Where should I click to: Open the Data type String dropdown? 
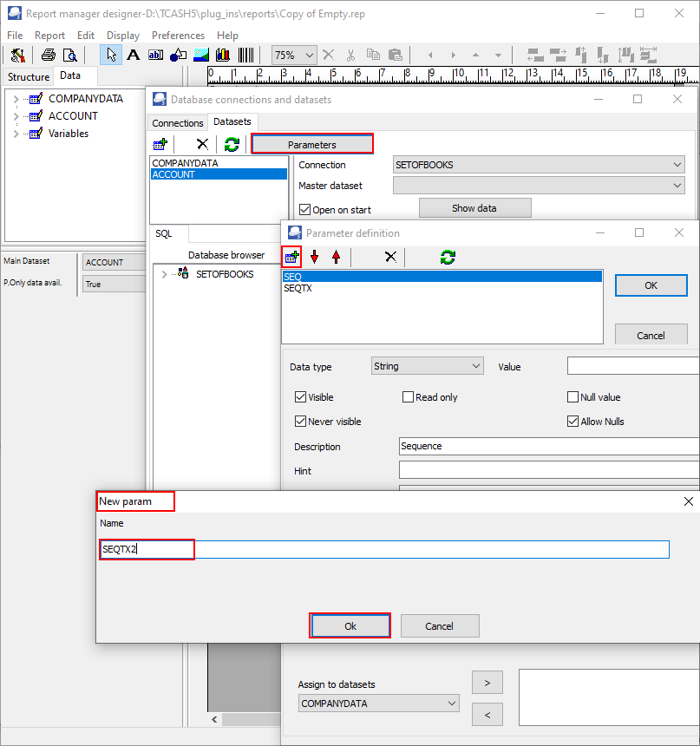click(428, 366)
